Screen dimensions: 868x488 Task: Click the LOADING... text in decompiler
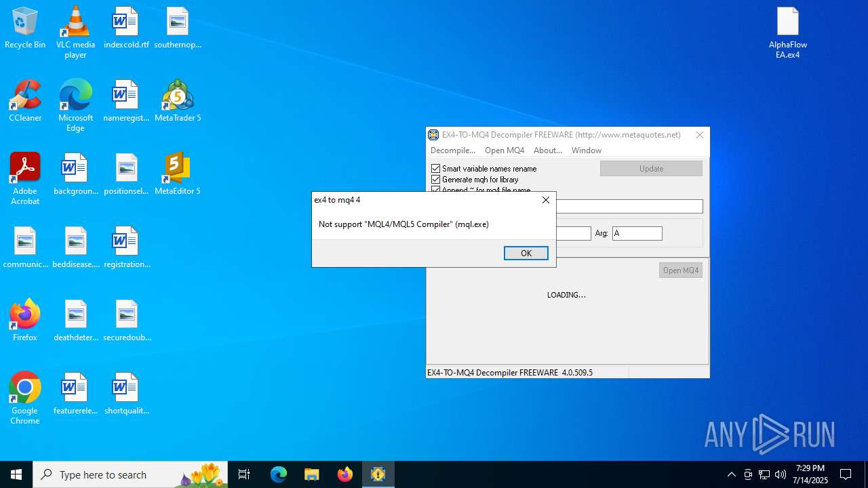coord(567,295)
